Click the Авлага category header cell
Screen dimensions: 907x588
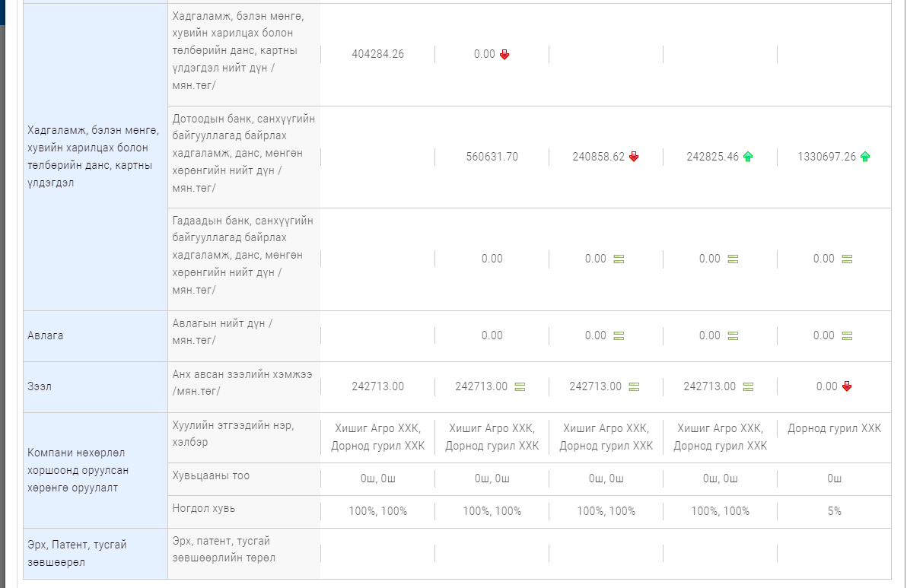point(46,335)
